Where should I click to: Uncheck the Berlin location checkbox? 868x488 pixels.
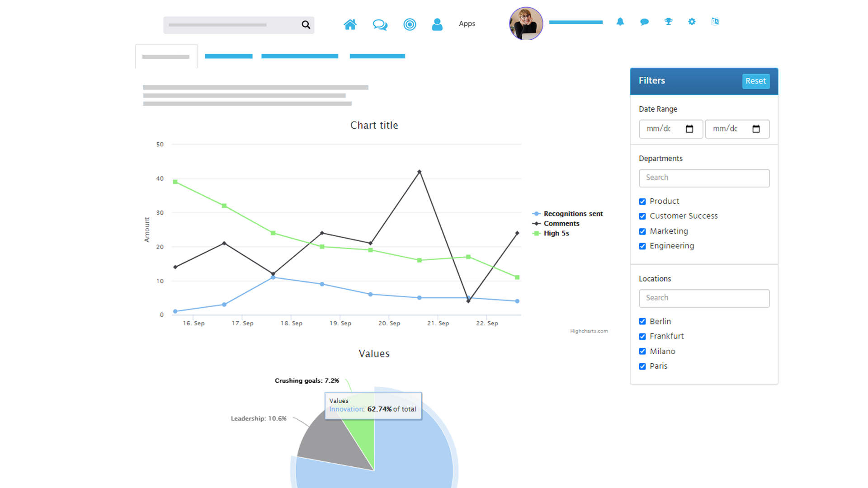[642, 321]
